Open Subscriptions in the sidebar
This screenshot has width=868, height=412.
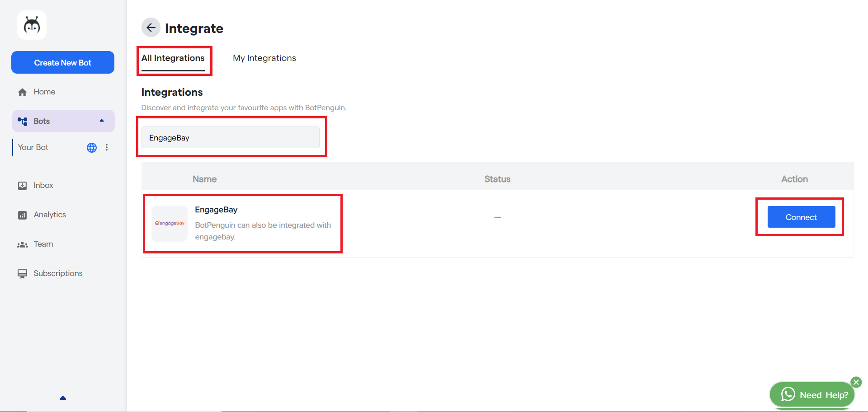[x=57, y=274]
